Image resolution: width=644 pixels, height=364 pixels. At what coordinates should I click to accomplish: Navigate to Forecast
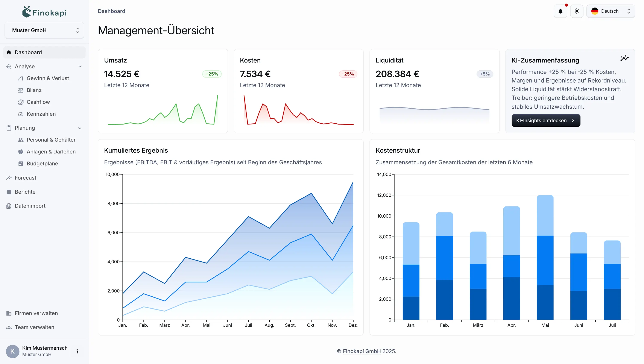pyautogui.click(x=26, y=178)
